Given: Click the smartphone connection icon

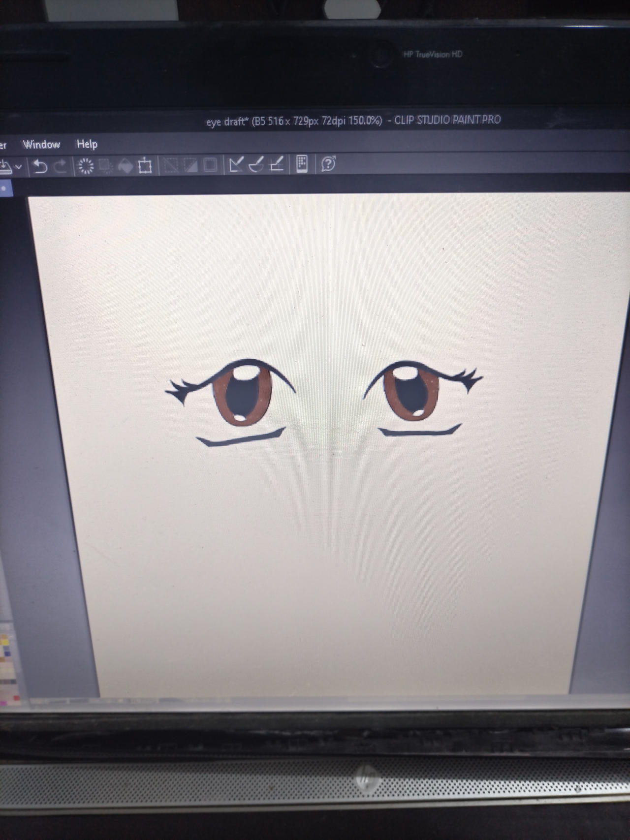Looking at the screenshot, I should click(x=302, y=164).
